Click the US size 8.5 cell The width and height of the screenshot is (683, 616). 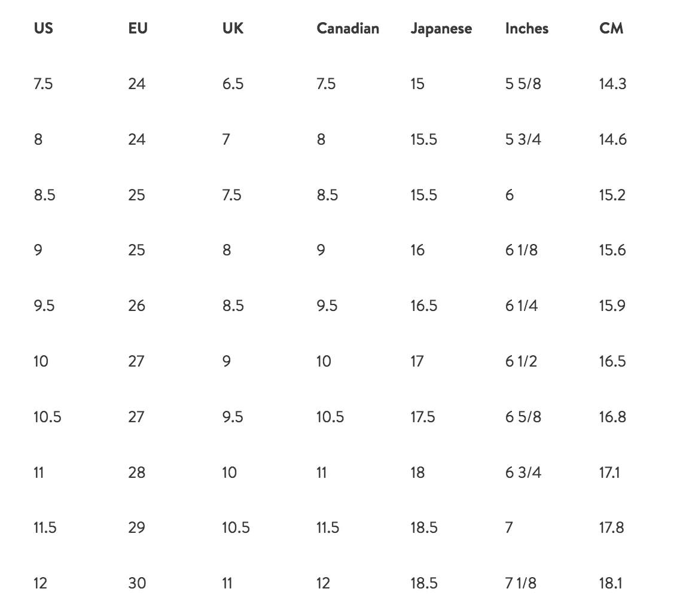tap(44, 195)
